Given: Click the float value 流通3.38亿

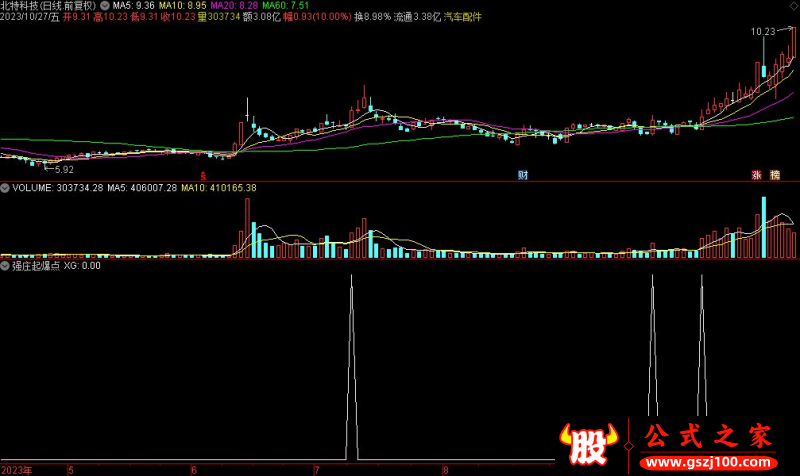Looking at the screenshot, I should tap(417, 17).
